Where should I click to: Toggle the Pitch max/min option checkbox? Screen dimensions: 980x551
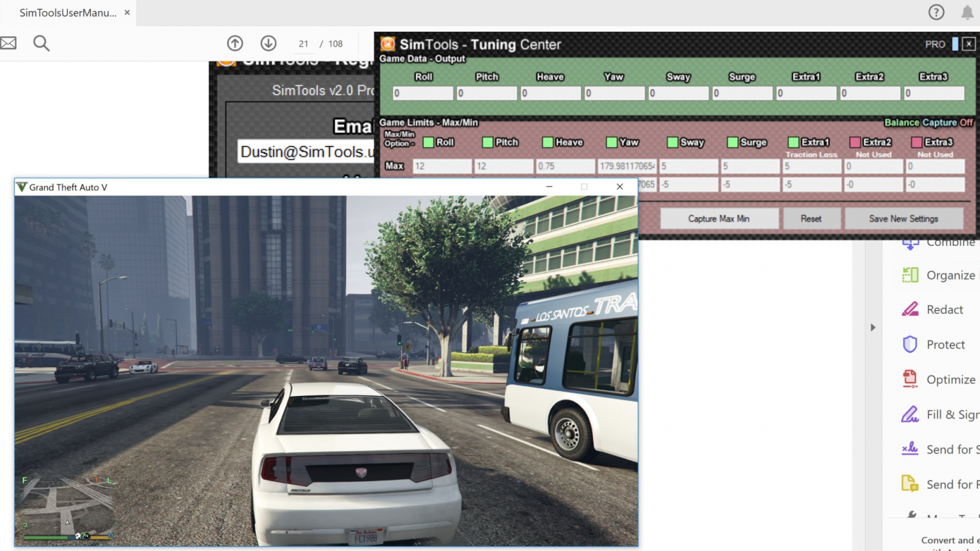(x=488, y=142)
